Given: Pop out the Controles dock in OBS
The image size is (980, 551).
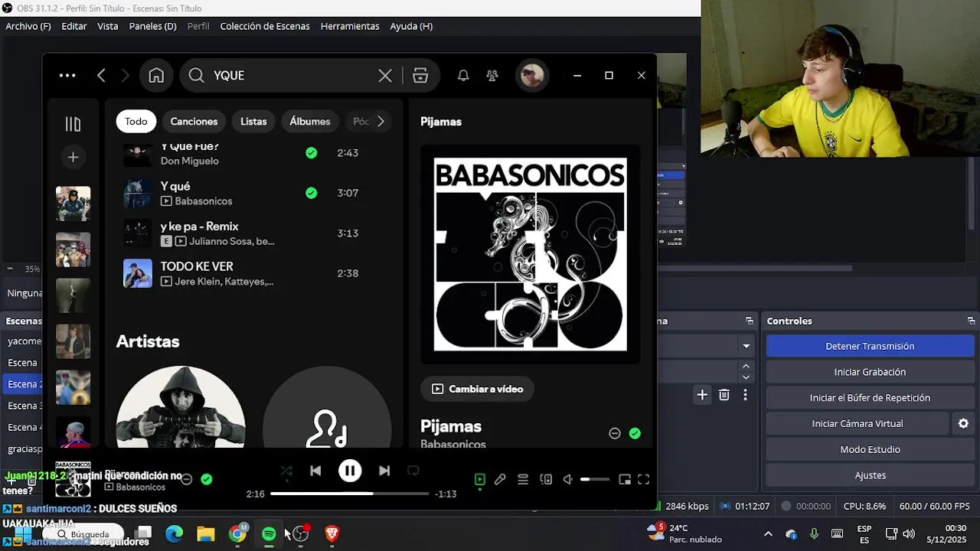Looking at the screenshot, I should [971, 321].
